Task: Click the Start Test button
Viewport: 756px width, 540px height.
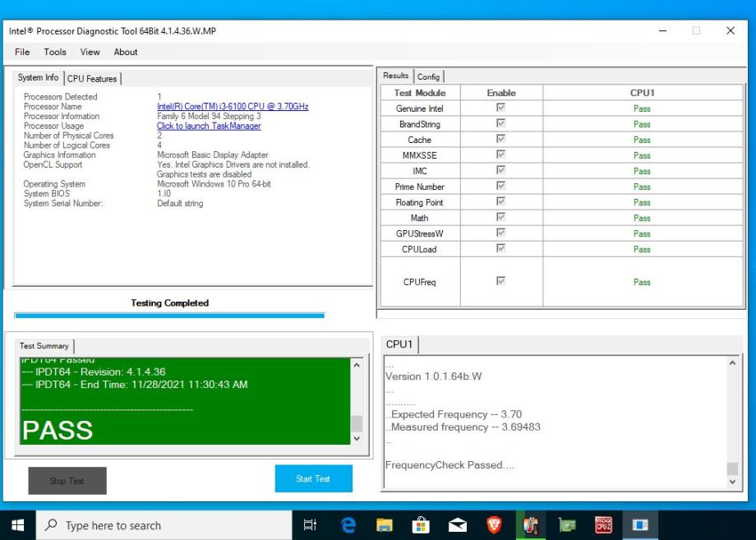Action: coord(313,479)
